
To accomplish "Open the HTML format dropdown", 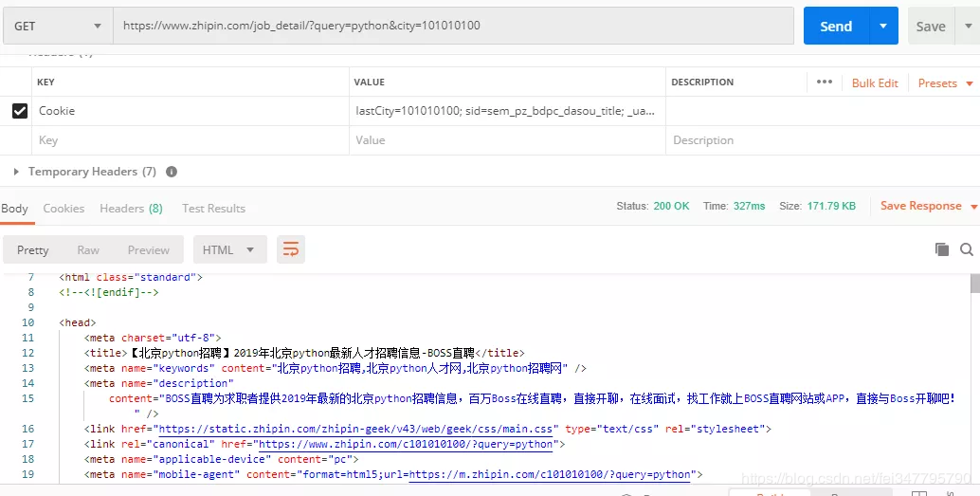I will (229, 249).
